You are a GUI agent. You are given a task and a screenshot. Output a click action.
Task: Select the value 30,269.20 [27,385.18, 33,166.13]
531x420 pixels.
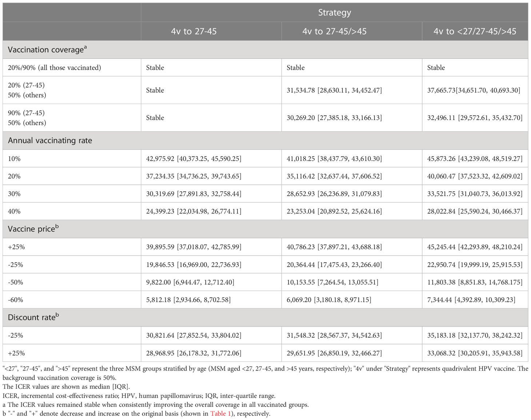(334, 118)
